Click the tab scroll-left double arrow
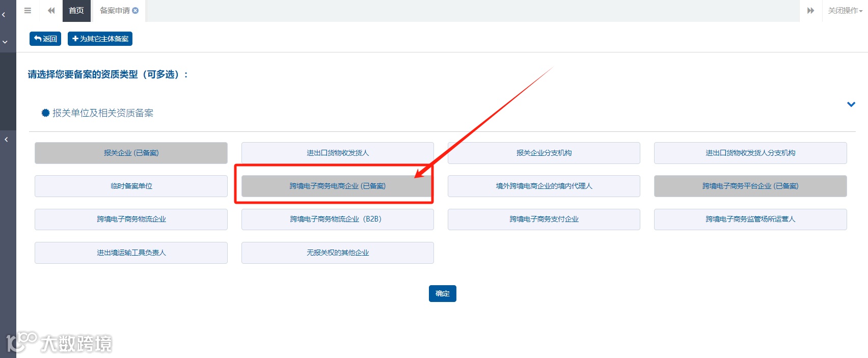Viewport: 868px width, 358px height. coord(51,10)
